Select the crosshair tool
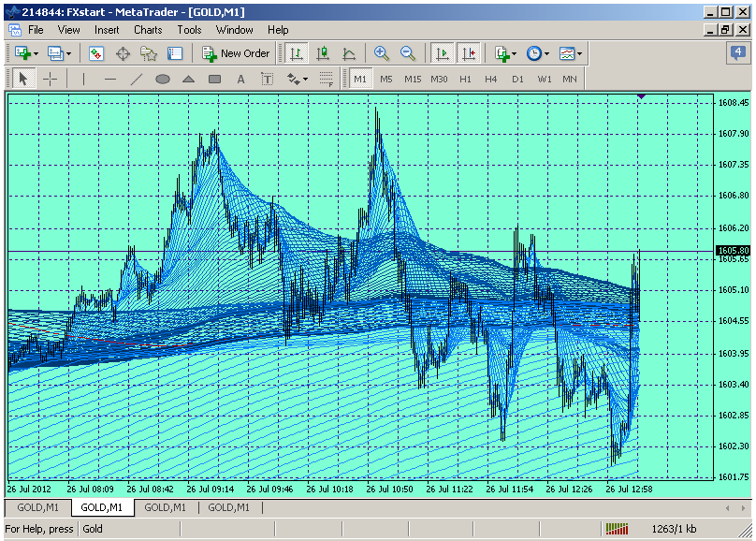Image resolution: width=756 pixels, height=541 pixels. tap(50, 79)
